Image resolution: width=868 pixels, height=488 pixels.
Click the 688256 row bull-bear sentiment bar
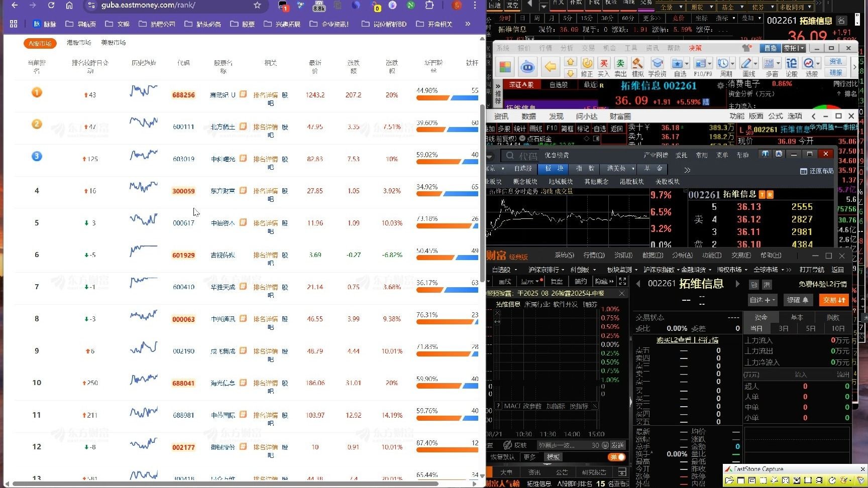tap(447, 98)
